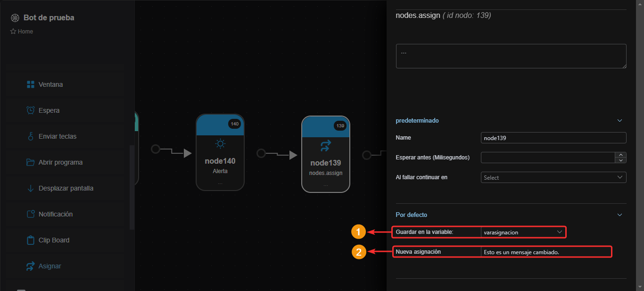644x291 pixels.
Task: Click the Ventana grid icon
Action: pos(31,84)
